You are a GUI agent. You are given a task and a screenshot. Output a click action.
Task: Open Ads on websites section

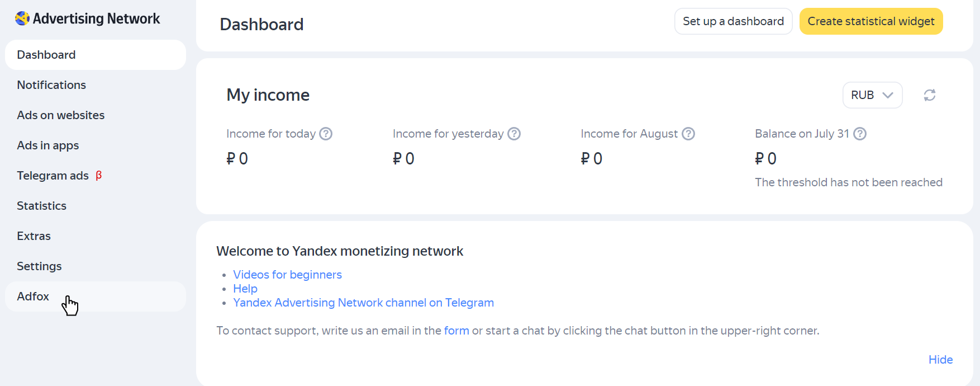(61, 115)
